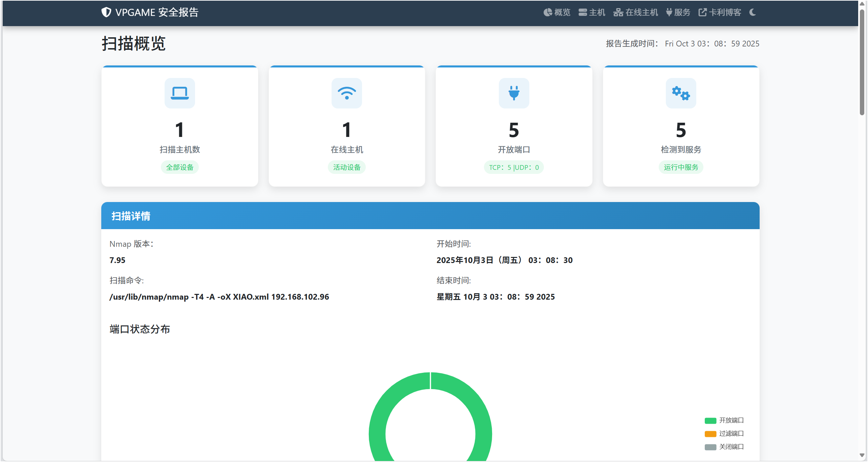The width and height of the screenshot is (868, 462).
Task: Click the TCP: 5 | UDP: 0 badge
Action: coord(514,167)
